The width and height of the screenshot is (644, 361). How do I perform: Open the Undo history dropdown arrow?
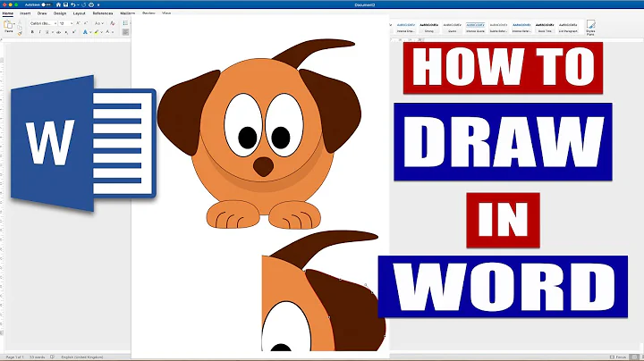pos(77,5)
